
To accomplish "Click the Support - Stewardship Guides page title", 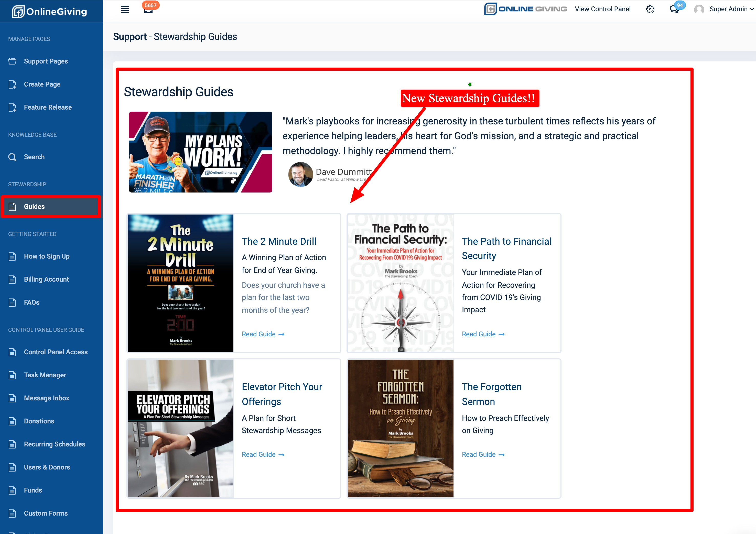I will pos(175,37).
